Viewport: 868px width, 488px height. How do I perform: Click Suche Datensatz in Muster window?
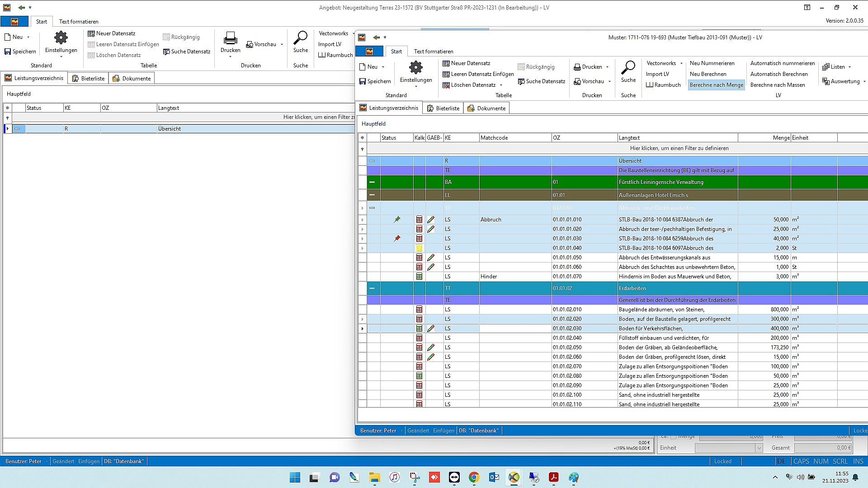tap(542, 81)
